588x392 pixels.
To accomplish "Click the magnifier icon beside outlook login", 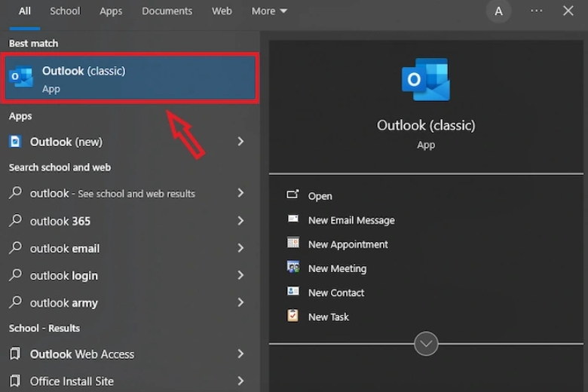I will pyautogui.click(x=15, y=275).
